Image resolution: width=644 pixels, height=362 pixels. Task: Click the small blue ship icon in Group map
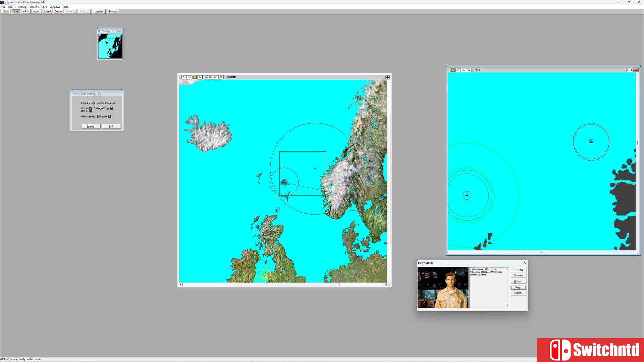315,168
